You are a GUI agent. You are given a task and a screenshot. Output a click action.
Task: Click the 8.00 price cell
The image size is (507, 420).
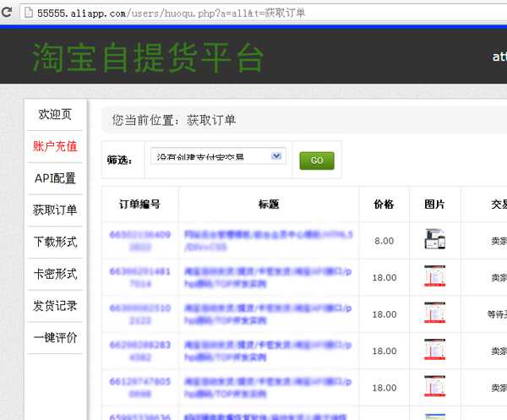tap(384, 241)
